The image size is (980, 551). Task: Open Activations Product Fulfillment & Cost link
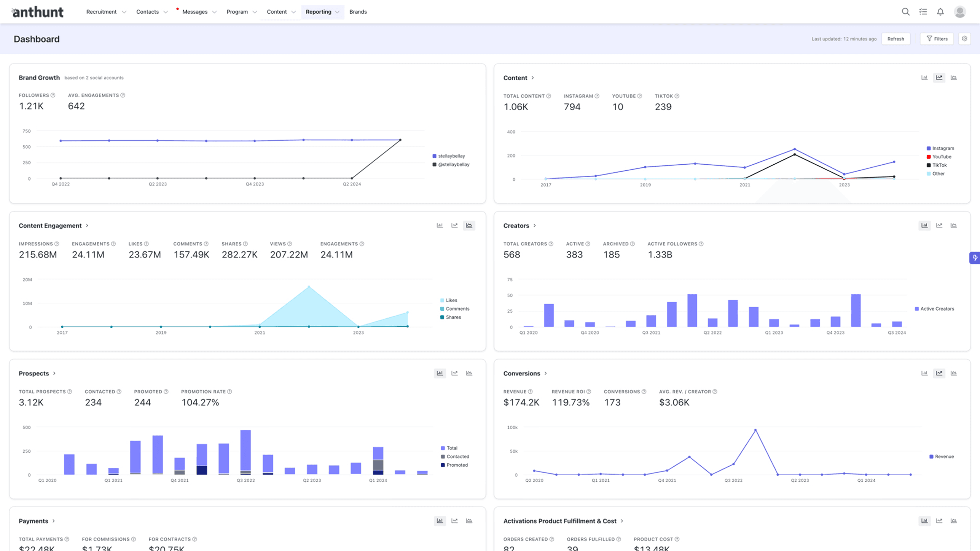pyautogui.click(x=560, y=521)
